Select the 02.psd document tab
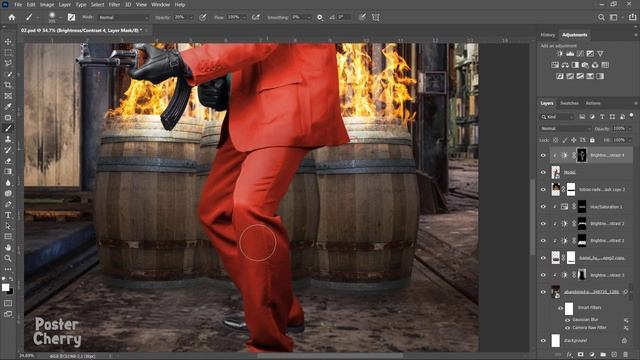Viewport: 640px width, 360px height. point(82,30)
